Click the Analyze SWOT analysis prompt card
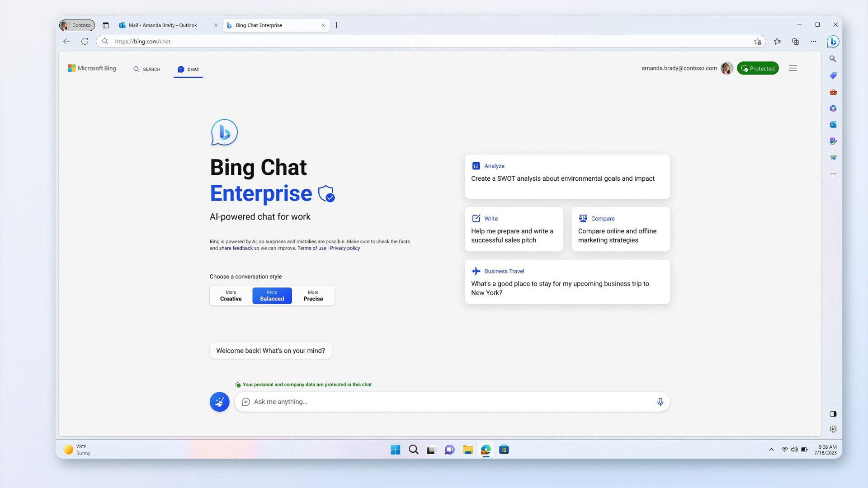Screen dimensions: 868x488 click(x=567, y=176)
